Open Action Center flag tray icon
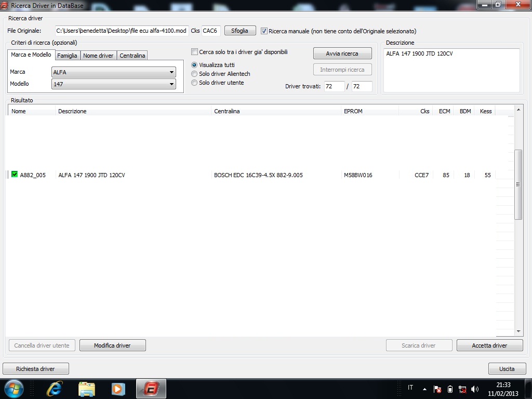Image resolution: width=532 pixels, height=399 pixels. click(437, 389)
